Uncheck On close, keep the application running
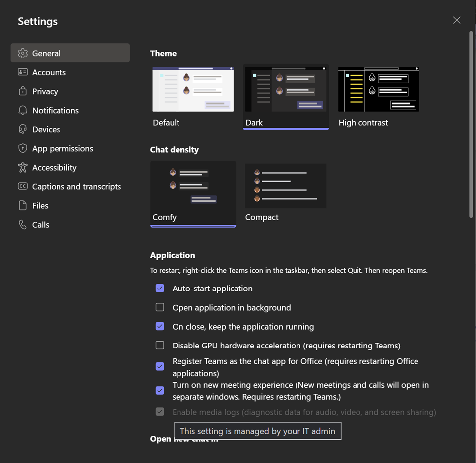The image size is (476, 463). coord(160,327)
